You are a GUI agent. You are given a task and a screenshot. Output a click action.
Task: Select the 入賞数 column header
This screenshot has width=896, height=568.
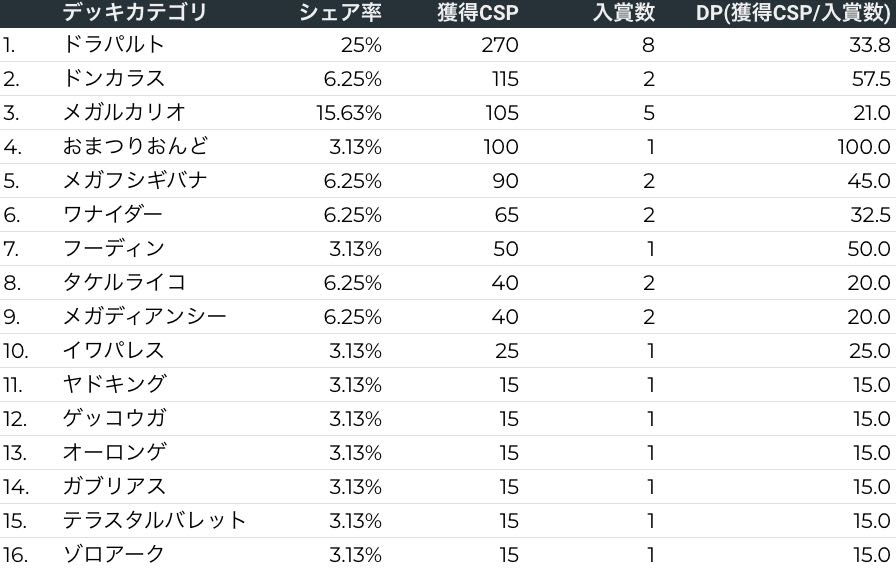[x=623, y=12]
